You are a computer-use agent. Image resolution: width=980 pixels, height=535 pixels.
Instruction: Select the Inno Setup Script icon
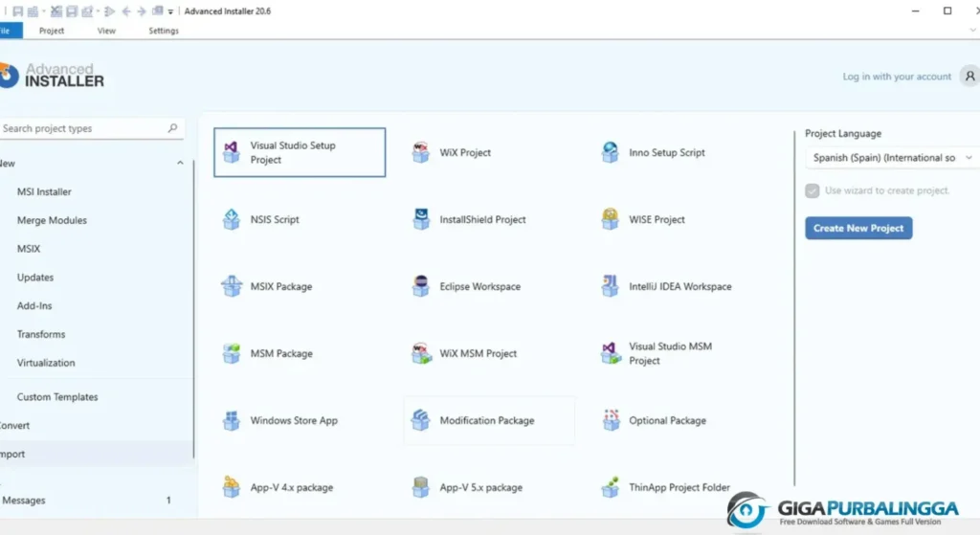[610, 152]
